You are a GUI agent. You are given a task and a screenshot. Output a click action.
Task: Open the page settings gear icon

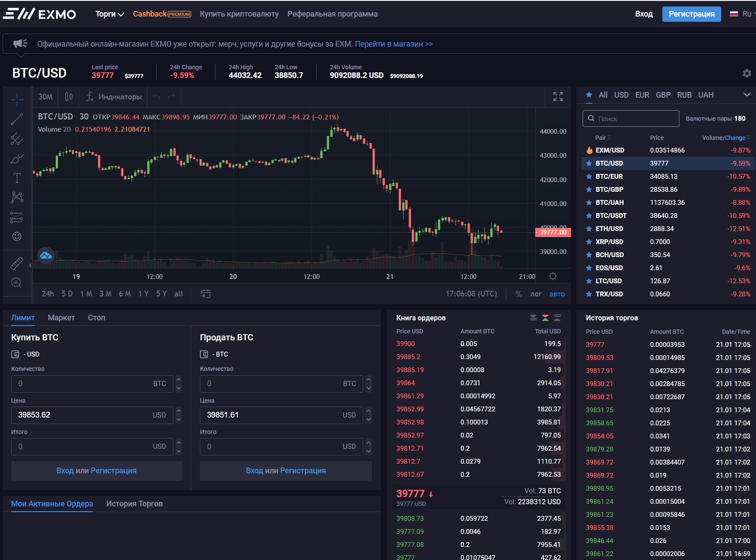[x=746, y=73]
